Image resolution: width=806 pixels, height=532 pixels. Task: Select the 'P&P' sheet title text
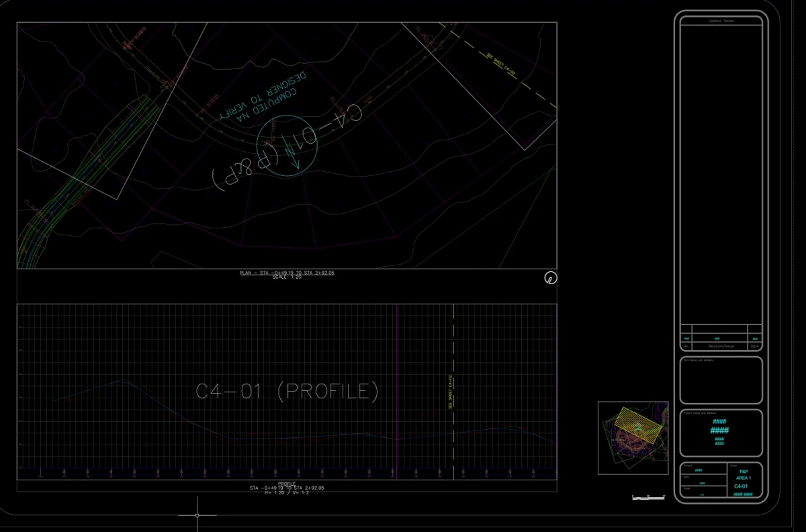pyautogui.click(x=744, y=472)
